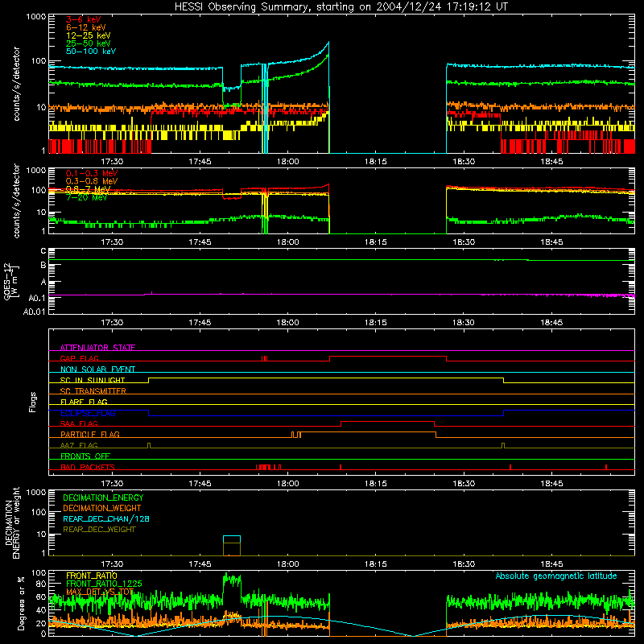Screen dimensions: 644x644
Task: Click the FLARE_FLAG label
Action: (x=84, y=402)
